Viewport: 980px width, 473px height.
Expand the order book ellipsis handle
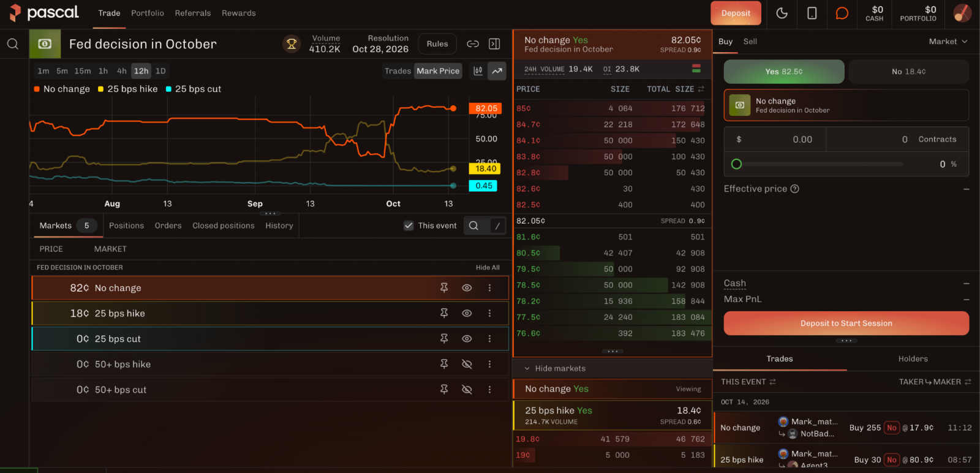click(x=612, y=351)
